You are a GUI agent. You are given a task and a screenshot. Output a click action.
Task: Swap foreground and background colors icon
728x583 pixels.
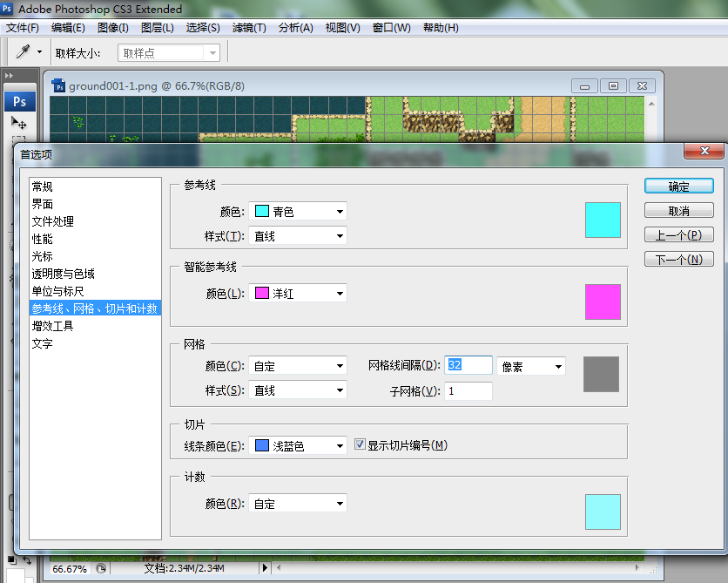click(x=27, y=560)
